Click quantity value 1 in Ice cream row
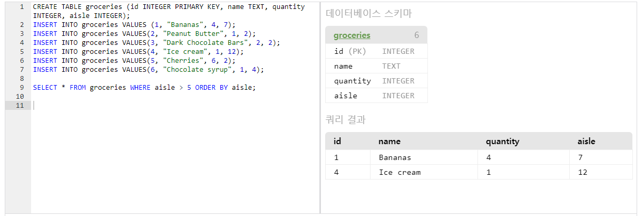Viewport: 644px width, 216px height. point(489,172)
